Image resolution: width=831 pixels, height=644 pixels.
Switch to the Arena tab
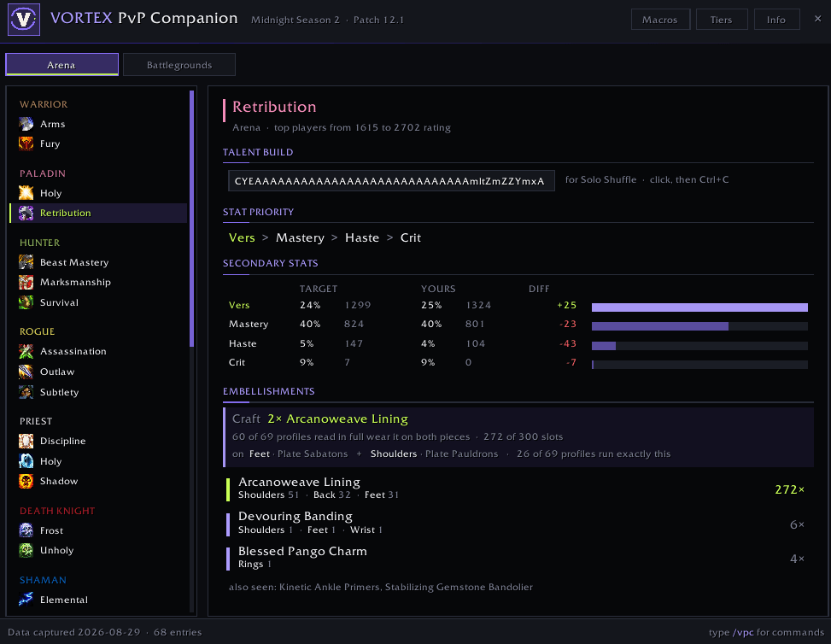click(x=61, y=65)
